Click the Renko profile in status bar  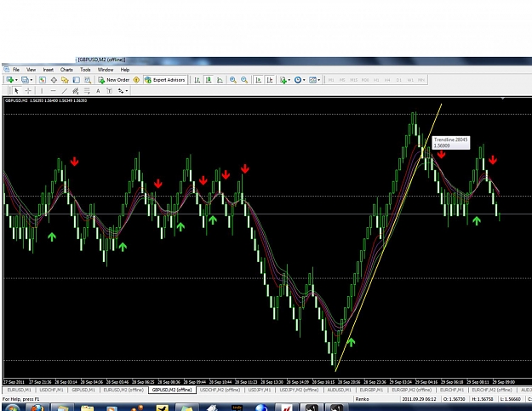pos(362,399)
